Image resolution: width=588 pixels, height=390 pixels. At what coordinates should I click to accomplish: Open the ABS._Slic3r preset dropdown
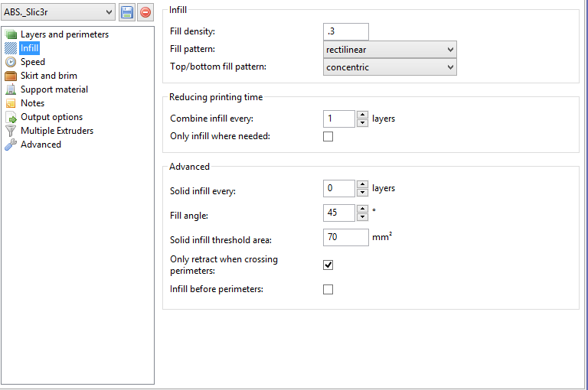pyautogui.click(x=58, y=12)
